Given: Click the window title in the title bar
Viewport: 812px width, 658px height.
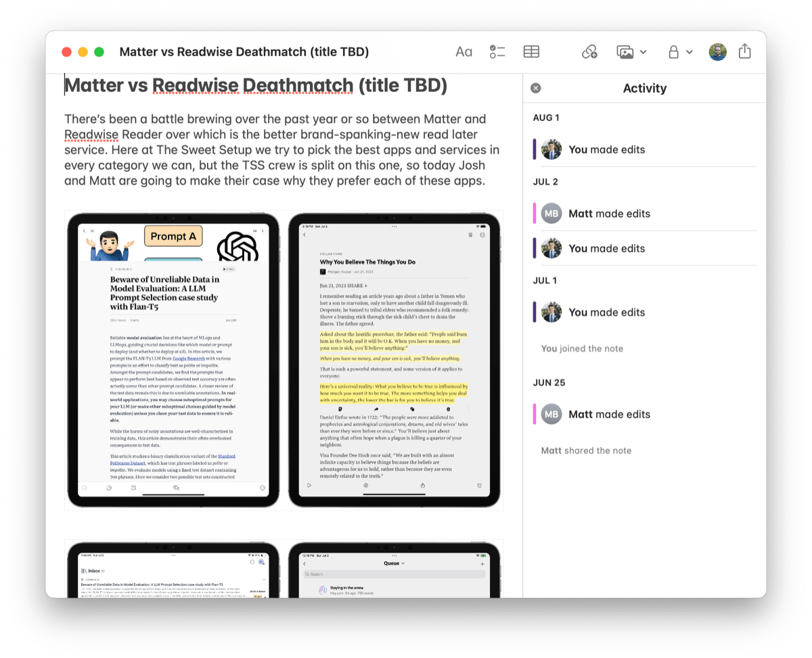Looking at the screenshot, I should (x=244, y=52).
